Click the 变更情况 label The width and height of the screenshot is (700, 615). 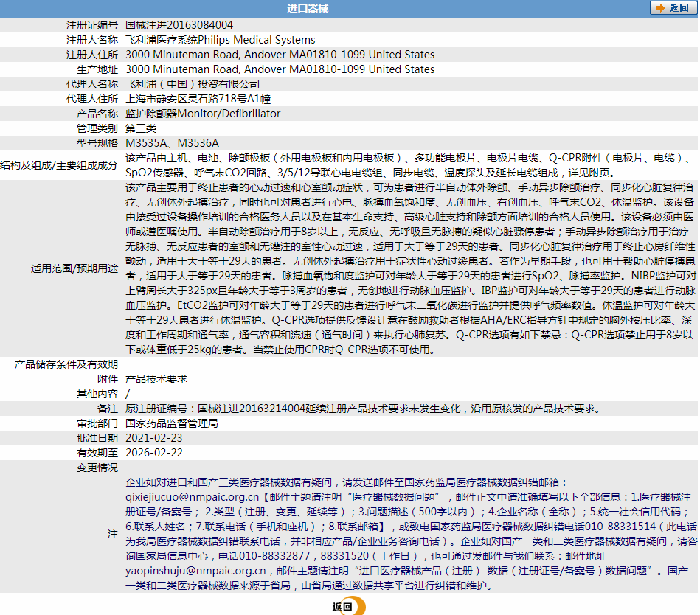click(97, 468)
